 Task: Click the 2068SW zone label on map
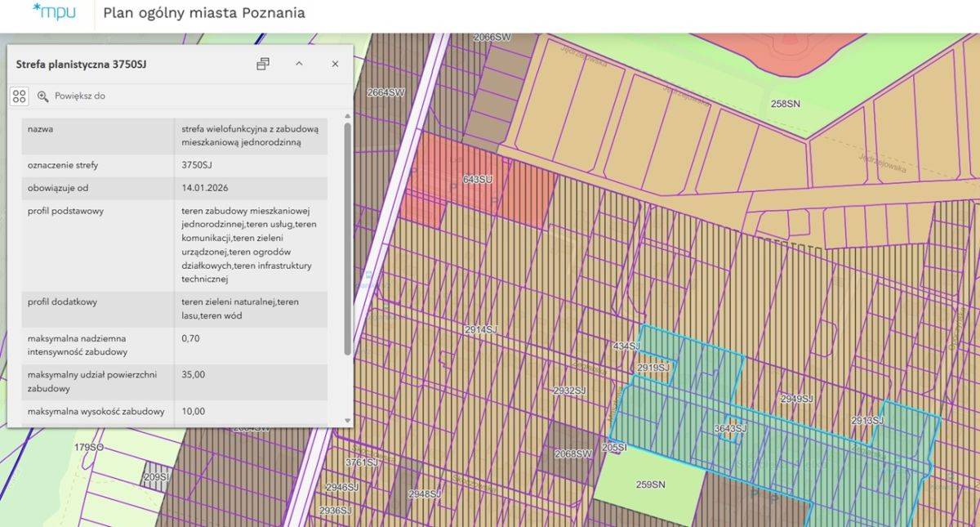pos(572,453)
